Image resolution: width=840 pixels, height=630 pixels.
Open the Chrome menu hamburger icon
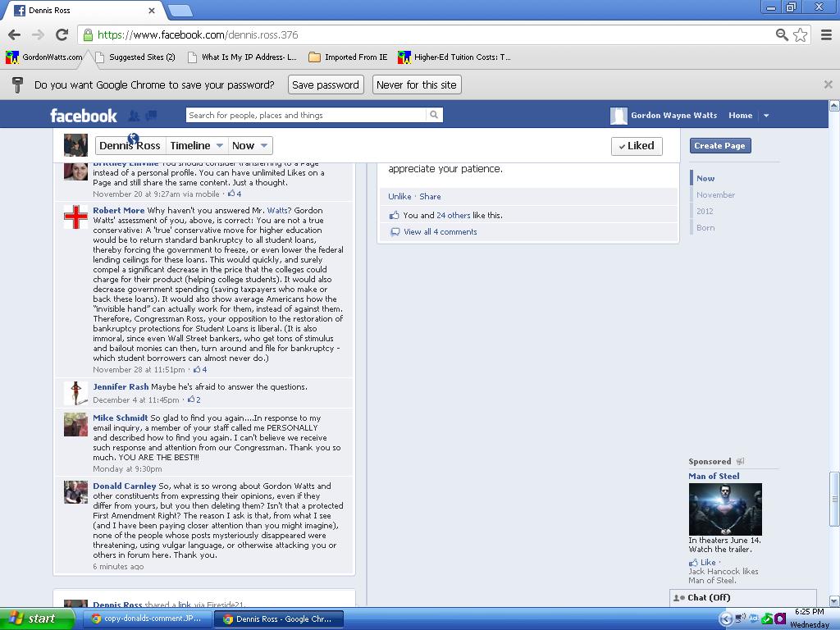[x=827, y=34]
